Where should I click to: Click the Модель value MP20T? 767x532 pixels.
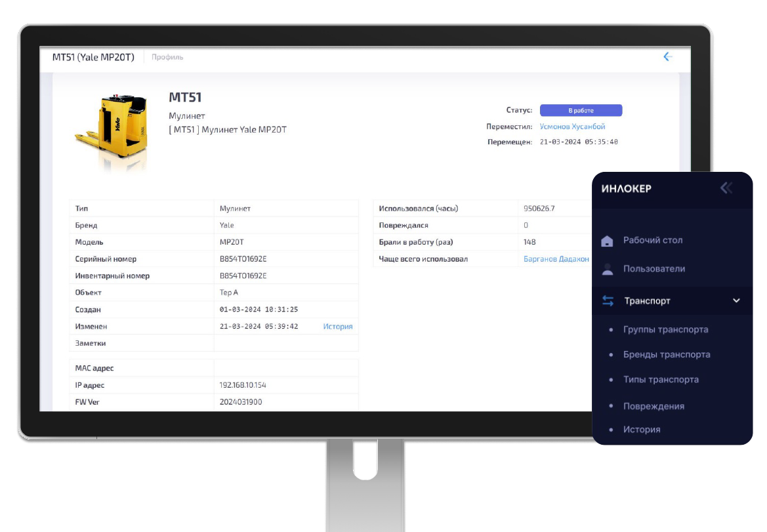232,242
